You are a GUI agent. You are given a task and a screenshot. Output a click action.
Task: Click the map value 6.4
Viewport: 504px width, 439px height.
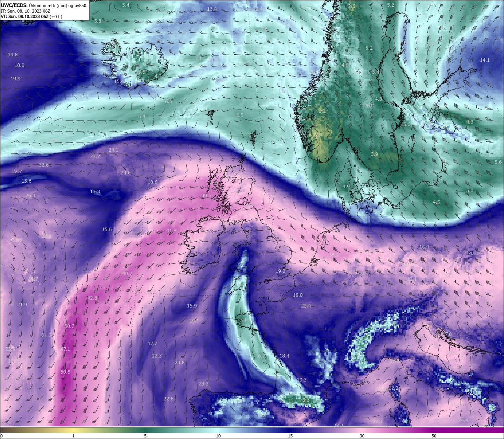pos(142,117)
